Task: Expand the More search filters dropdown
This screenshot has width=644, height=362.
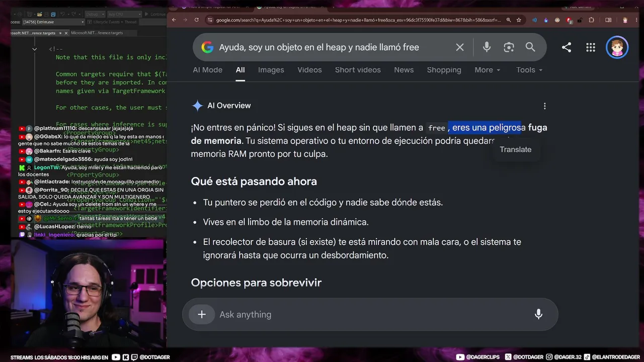Action: tap(488, 70)
